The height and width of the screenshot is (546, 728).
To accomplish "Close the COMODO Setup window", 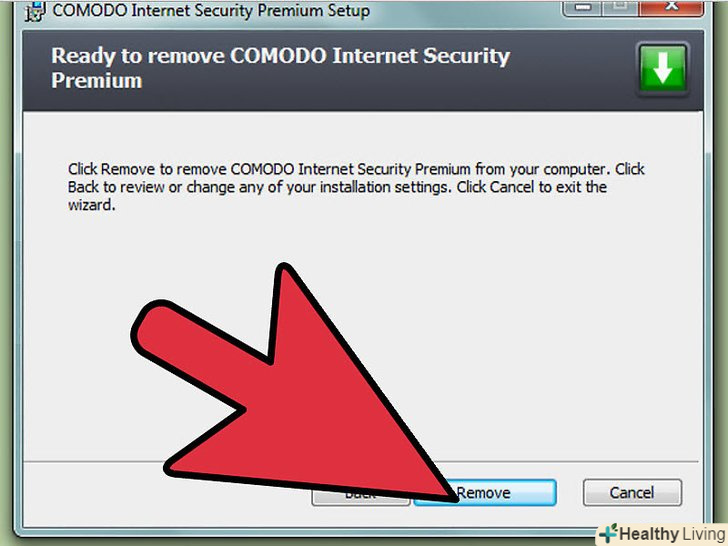I will pyautogui.click(x=671, y=6).
